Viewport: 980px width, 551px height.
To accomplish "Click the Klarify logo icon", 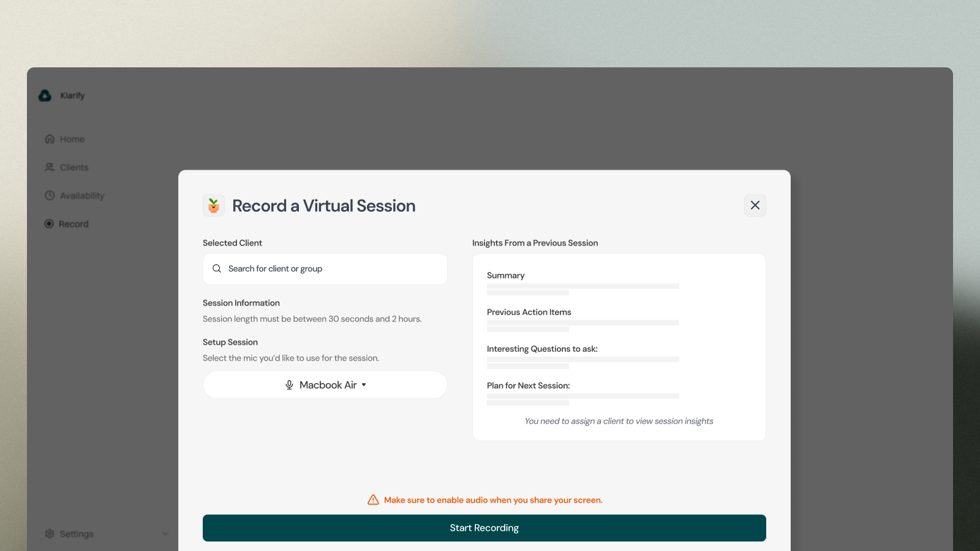I will [x=44, y=96].
